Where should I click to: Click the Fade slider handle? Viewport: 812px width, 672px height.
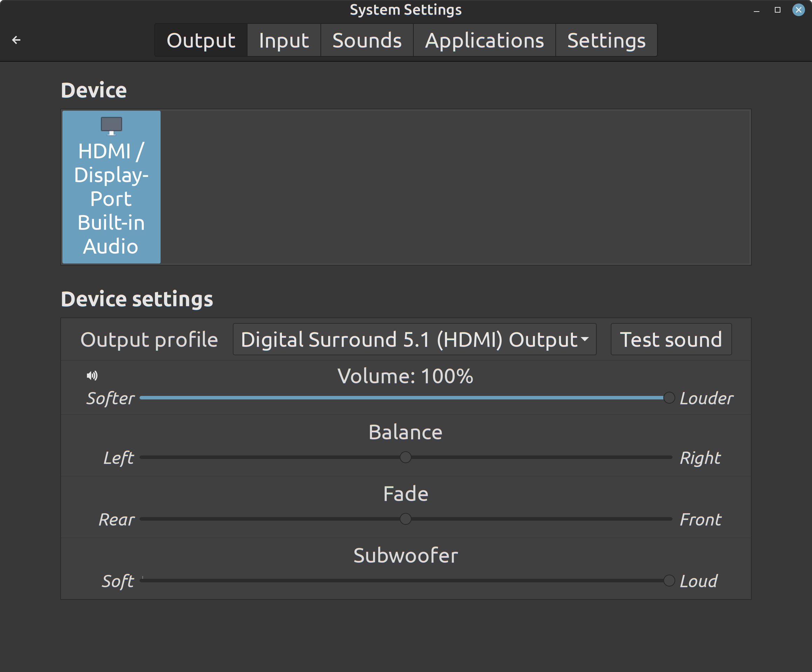point(406,519)
